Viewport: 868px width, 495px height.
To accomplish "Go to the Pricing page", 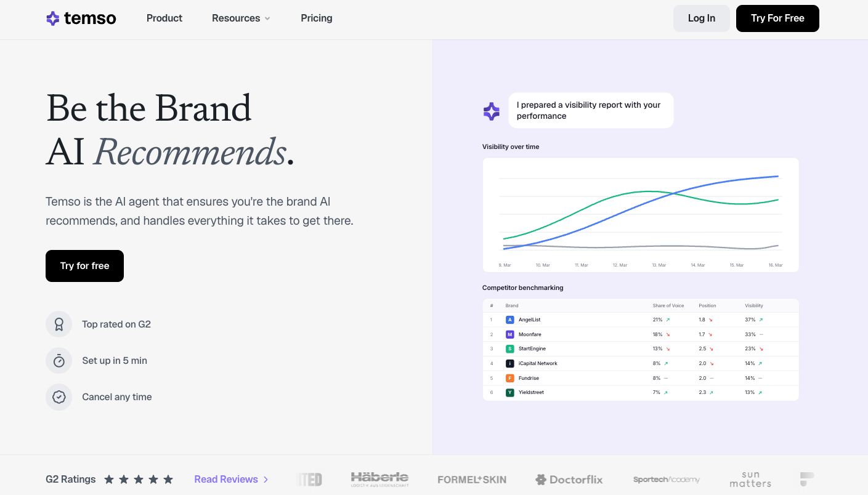I will coord(317,18).
